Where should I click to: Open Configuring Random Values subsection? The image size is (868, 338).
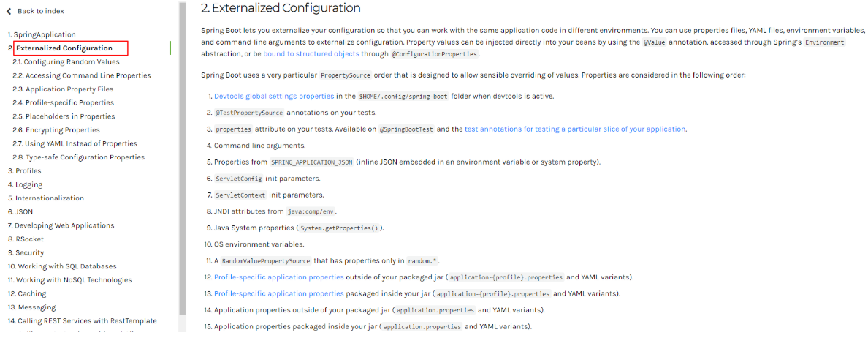[x=66, y=62]
